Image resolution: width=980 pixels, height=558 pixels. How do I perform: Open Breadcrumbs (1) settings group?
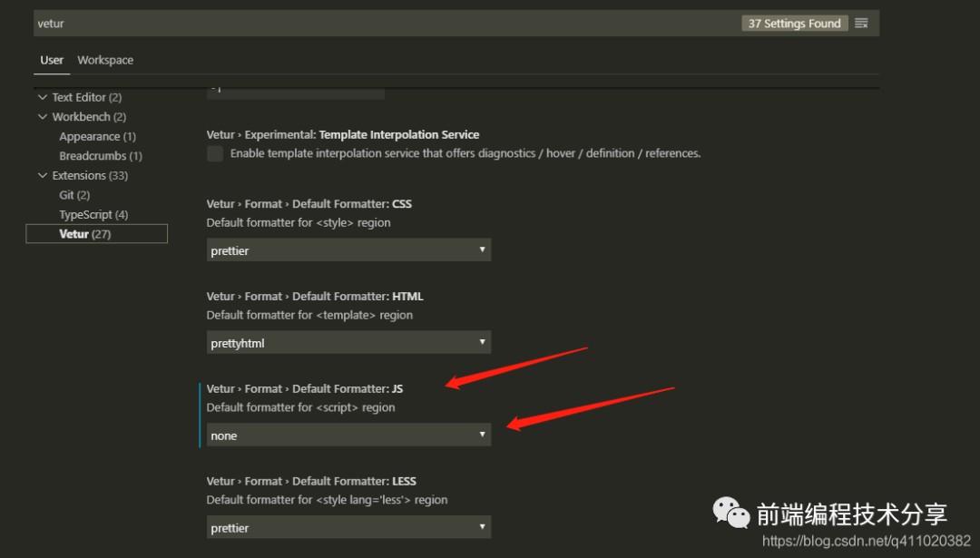coord(101,155)
